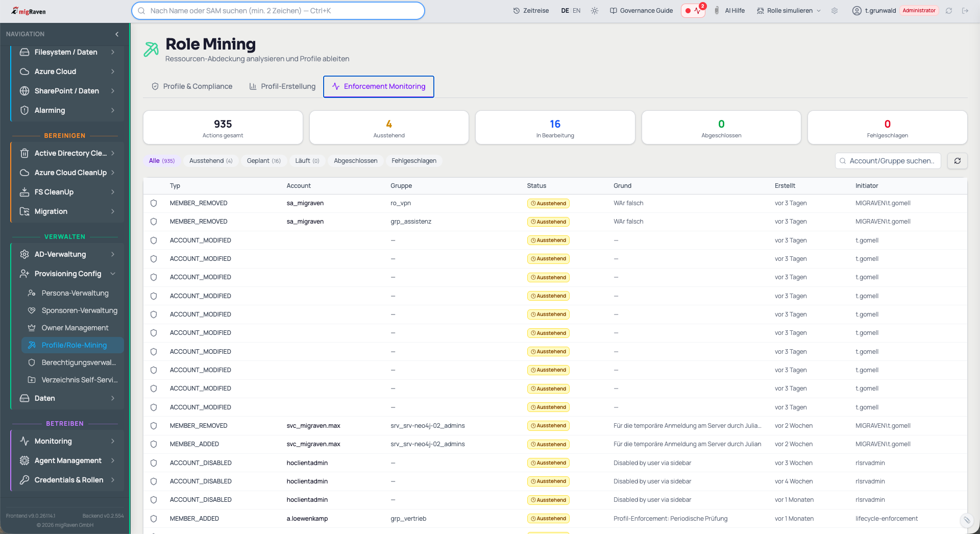Open the red activity alerts indicator
The width and height of the screenshot is (980, 534).
[693, 11]
